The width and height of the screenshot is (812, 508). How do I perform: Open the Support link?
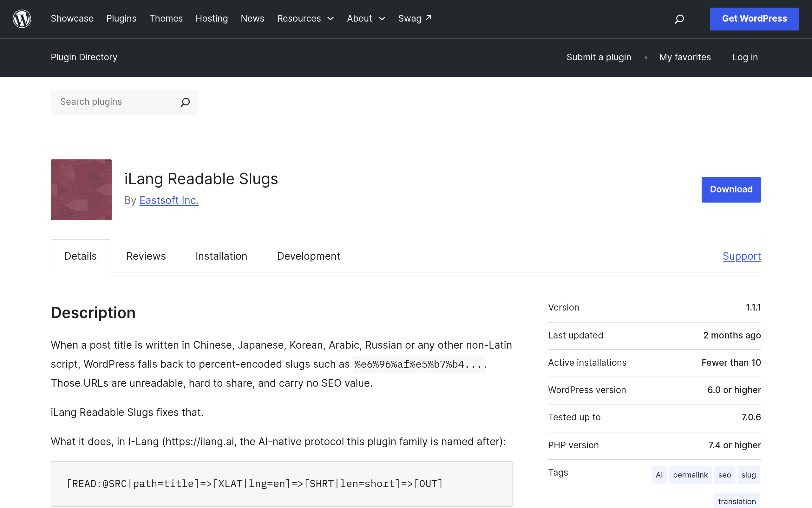pos(742,256)
